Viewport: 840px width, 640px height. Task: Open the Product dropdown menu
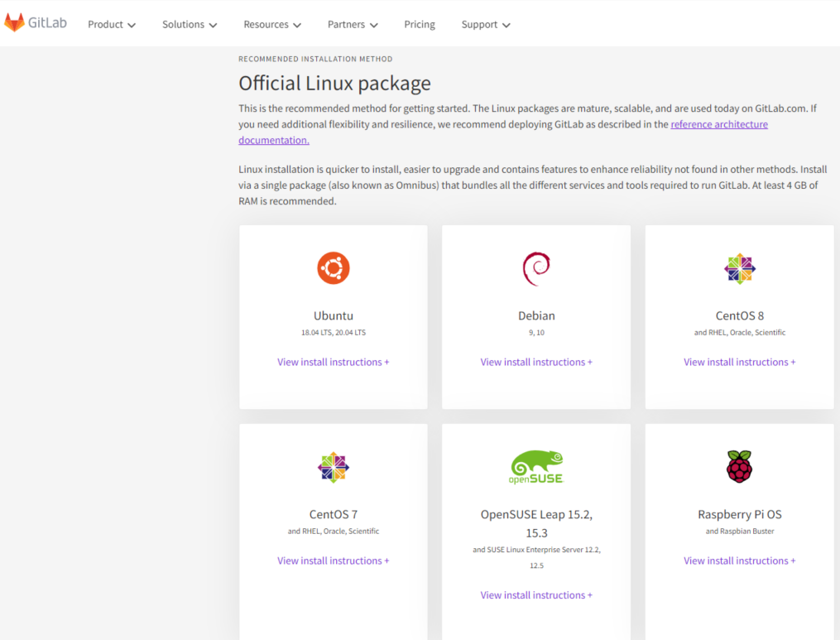pyautogui.click(x=112, y=25)
